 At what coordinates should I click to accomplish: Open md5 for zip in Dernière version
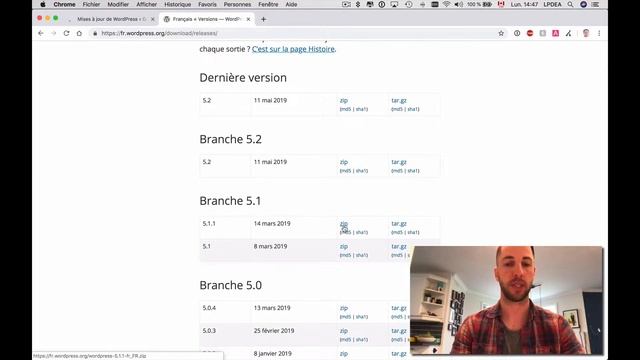(346, 109)
